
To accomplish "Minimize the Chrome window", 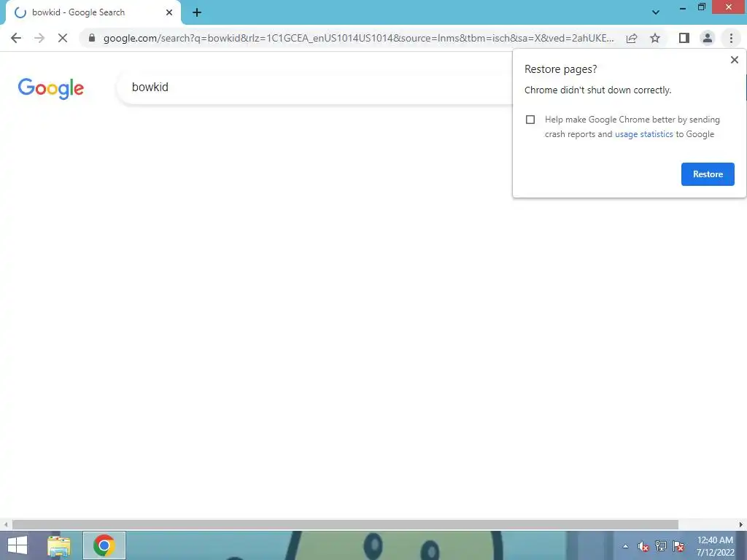I will click(x=683, y=7).
